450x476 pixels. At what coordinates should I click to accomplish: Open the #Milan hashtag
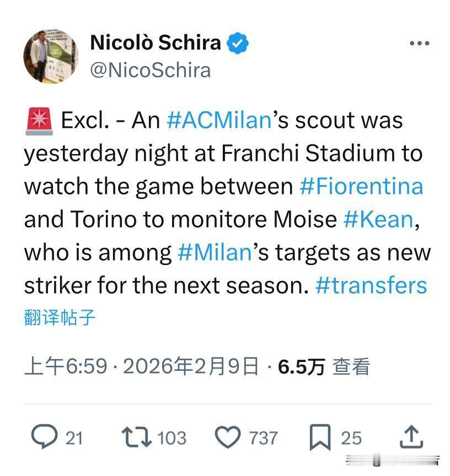tap(215, 253)
